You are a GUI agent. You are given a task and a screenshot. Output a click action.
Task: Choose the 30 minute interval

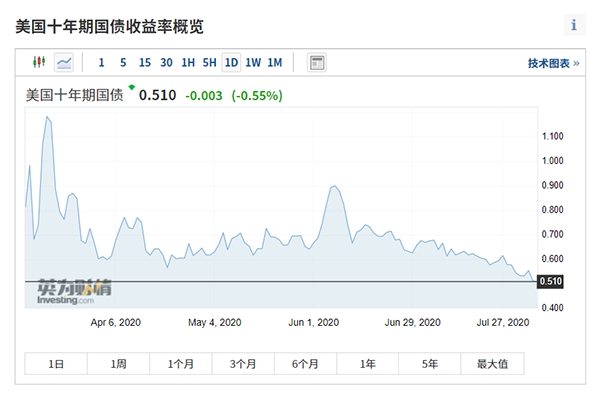pos(166,62)
